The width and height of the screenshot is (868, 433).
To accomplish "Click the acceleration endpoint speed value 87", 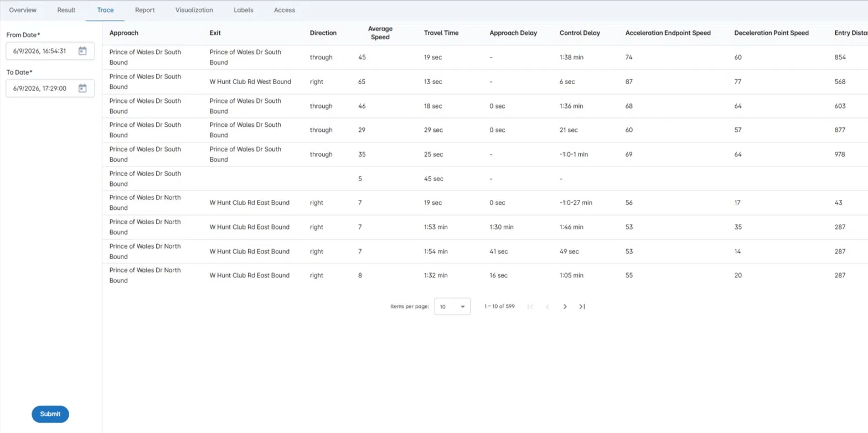I will [x=629, y=81].
